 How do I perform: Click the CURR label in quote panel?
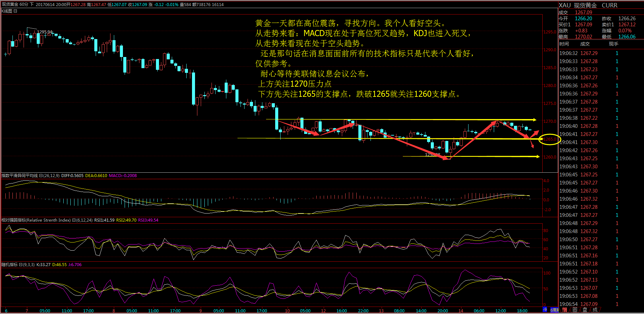point(610,5)
